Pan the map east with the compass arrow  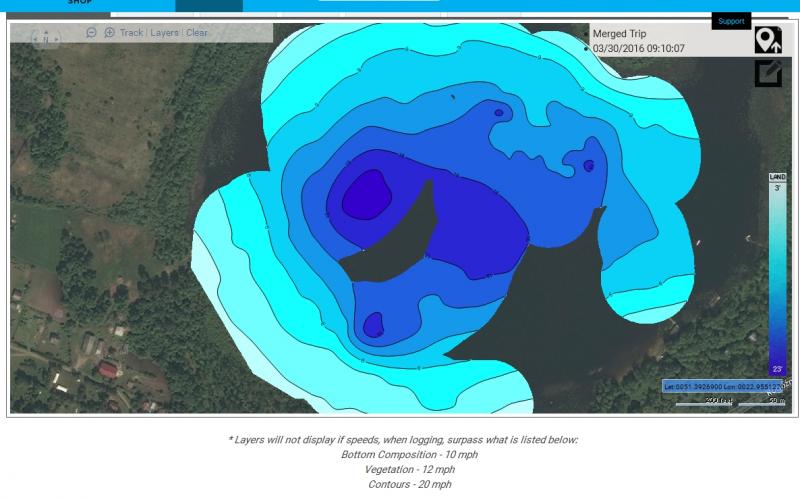coord(56,40)
